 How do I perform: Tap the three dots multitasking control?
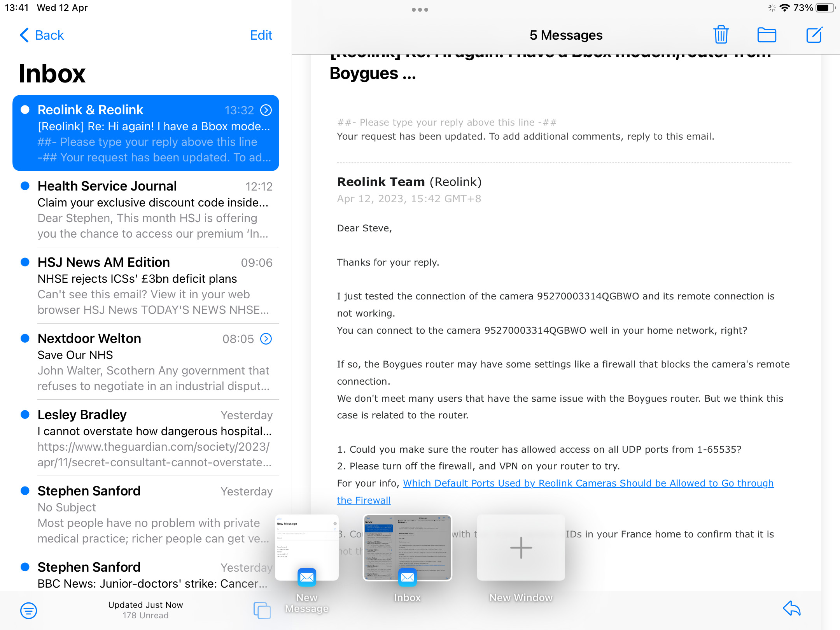click(420, 9)
